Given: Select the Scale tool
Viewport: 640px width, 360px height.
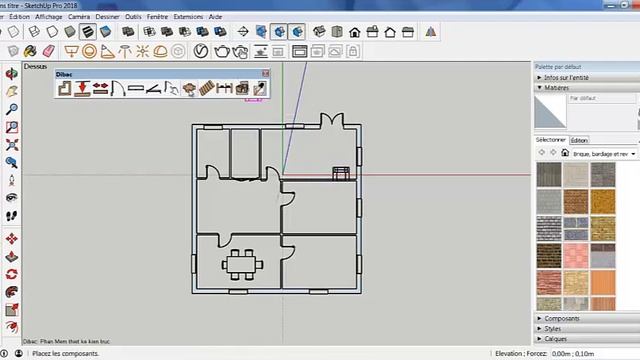Looking at the screenshot, I should coord(12,309).
